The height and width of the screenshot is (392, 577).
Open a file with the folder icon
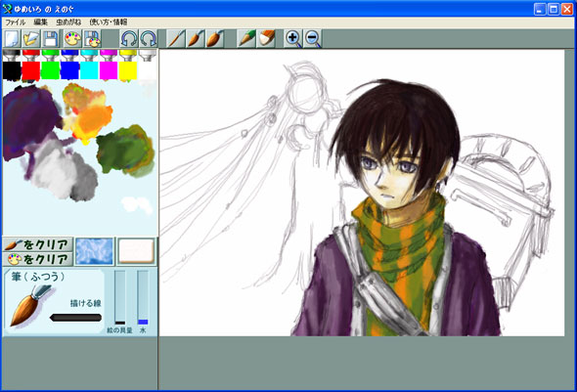31,38
